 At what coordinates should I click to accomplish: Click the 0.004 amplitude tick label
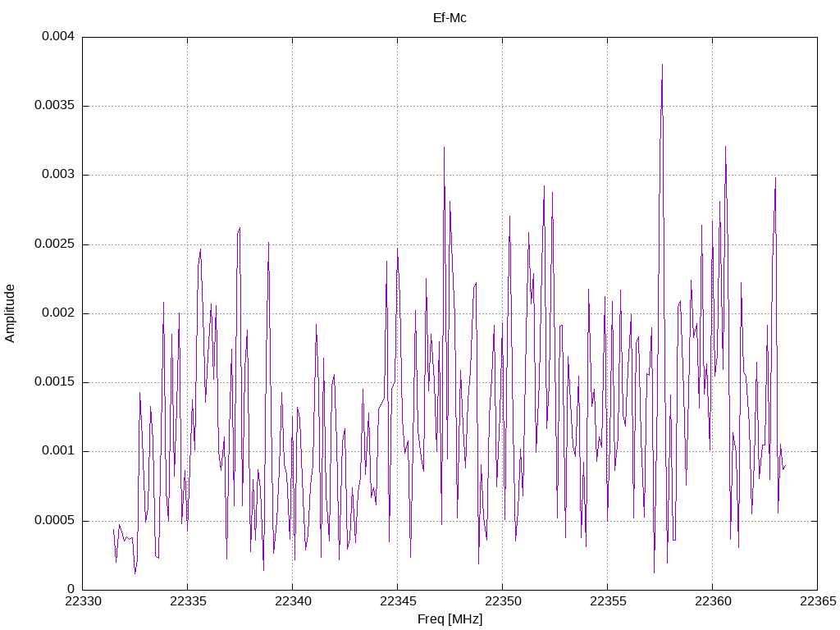[58, 36]
